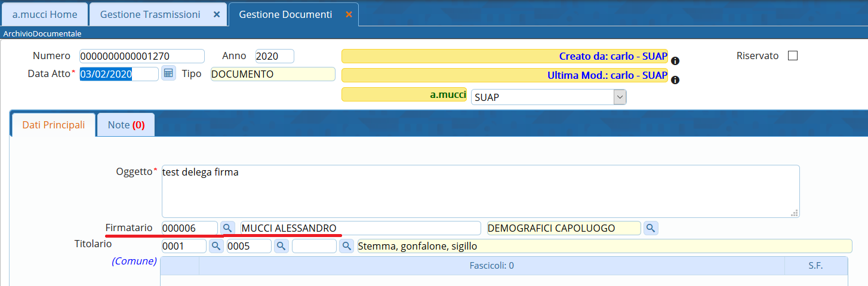Show info for Ultima Mod. field
This screenshot has width=868, height=286.
tap(675, 81)
